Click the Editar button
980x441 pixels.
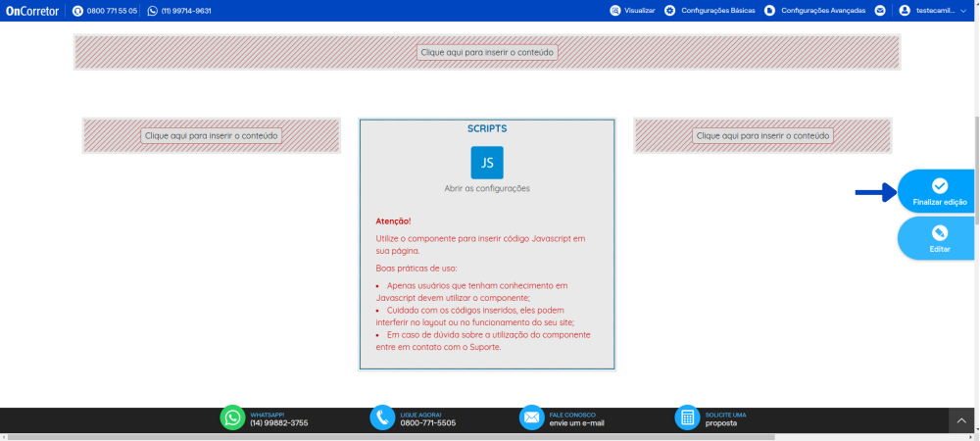click(x=939, y=238)
